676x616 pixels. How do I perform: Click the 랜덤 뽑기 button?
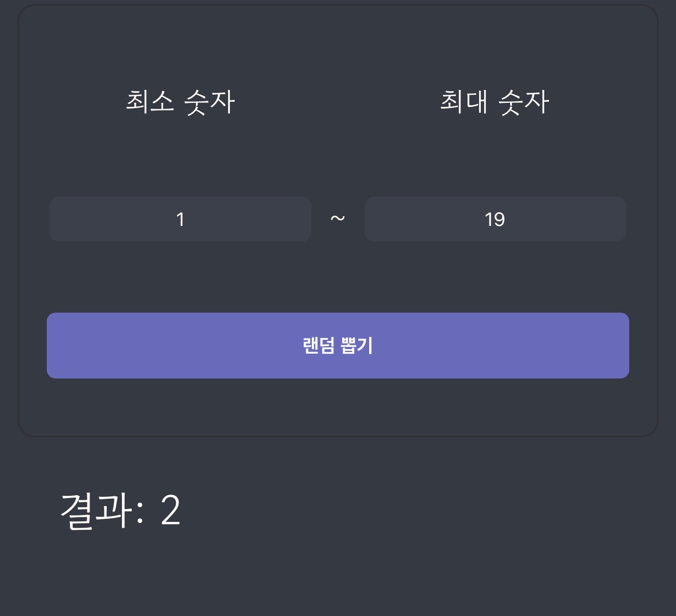pos(338,346)
